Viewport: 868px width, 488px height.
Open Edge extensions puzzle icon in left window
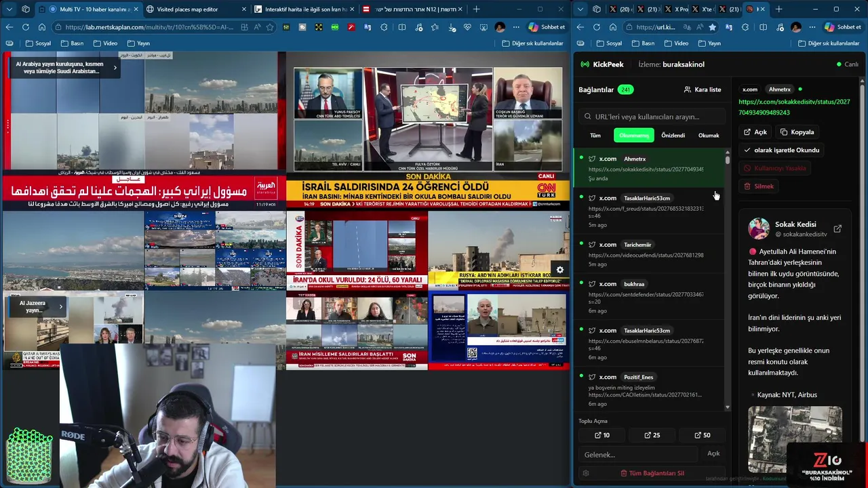(x=385, y=27)
